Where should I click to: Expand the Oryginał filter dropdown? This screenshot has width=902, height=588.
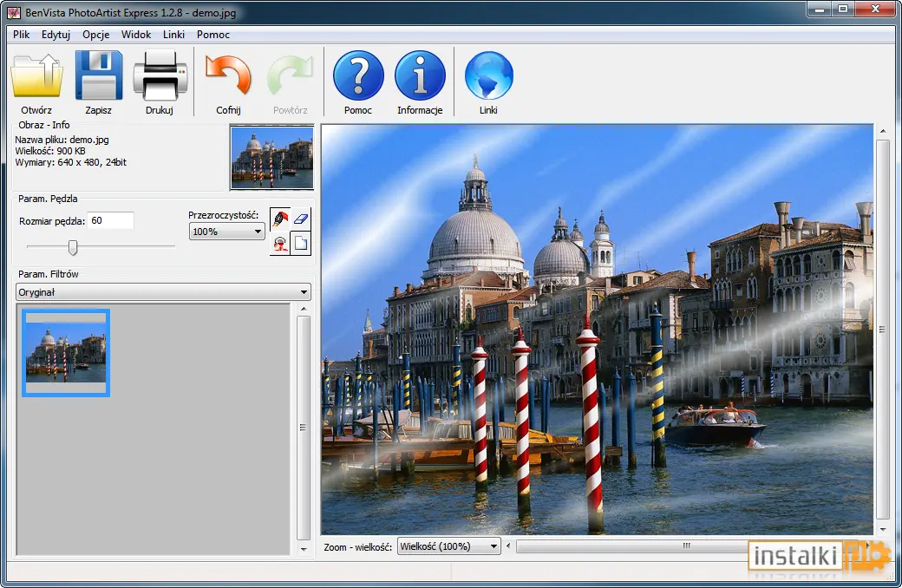click(163, 292)
